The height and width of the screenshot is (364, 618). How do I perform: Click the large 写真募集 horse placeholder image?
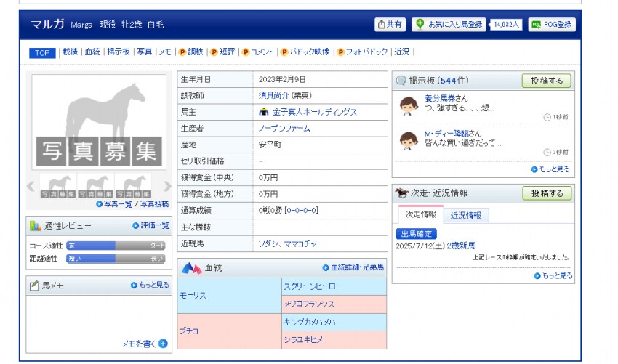click(99, 122)
